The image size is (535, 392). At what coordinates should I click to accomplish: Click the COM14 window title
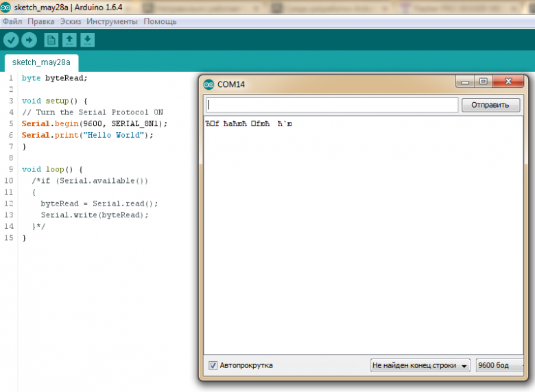(231, 84)
